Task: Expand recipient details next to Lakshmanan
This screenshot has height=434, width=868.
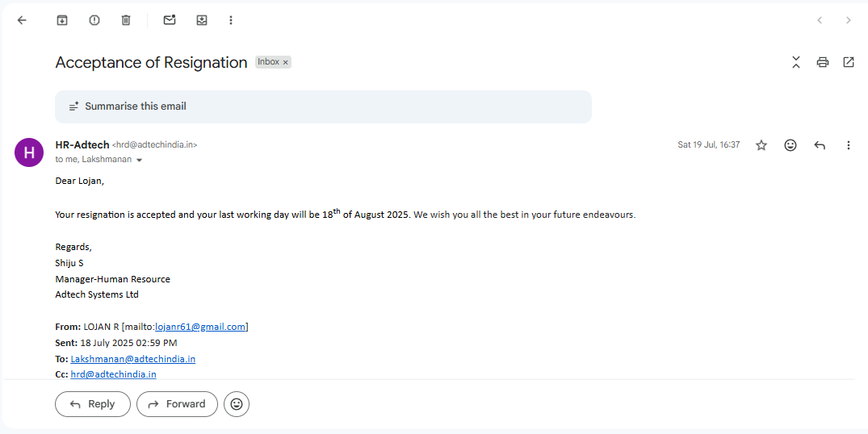Action: pos(140,160)
